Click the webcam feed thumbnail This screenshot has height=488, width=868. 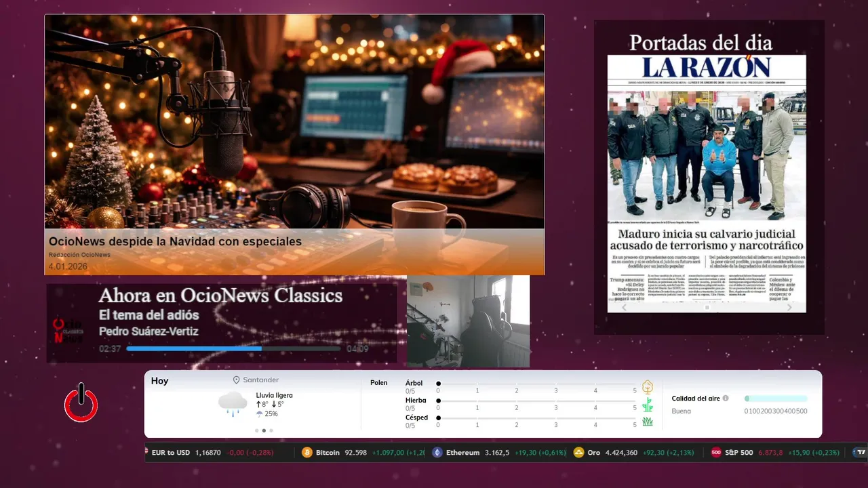pos(468,321)
